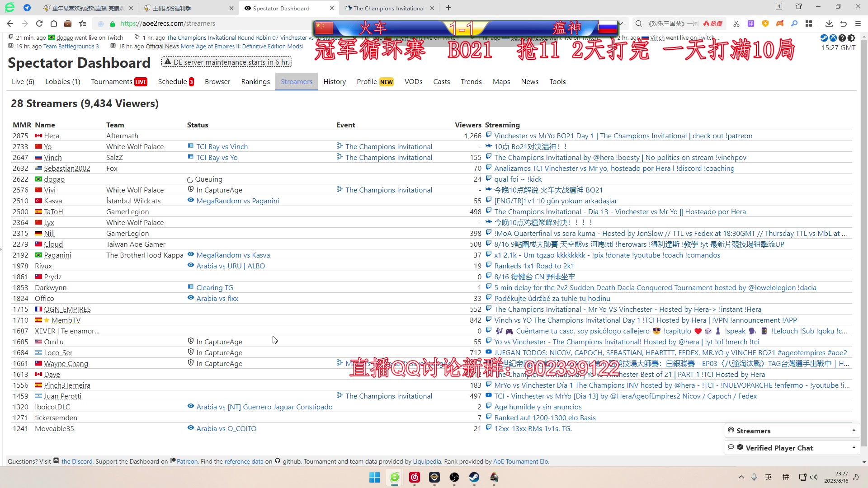The height and width of the screenshot is (488, 868).
Task: Open the Windows Start menu
Action: click(375, 477)
